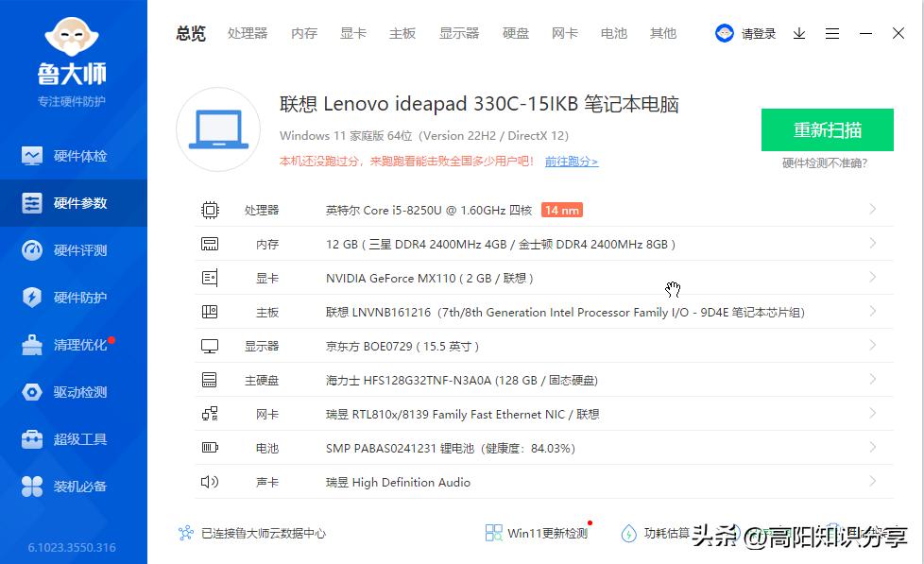The image size is (924, 564).
Task: Switch to the 处理器 tab
Action: 248,33
